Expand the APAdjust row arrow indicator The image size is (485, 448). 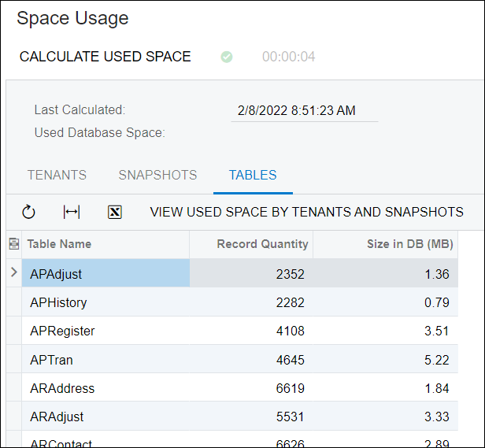13,273
